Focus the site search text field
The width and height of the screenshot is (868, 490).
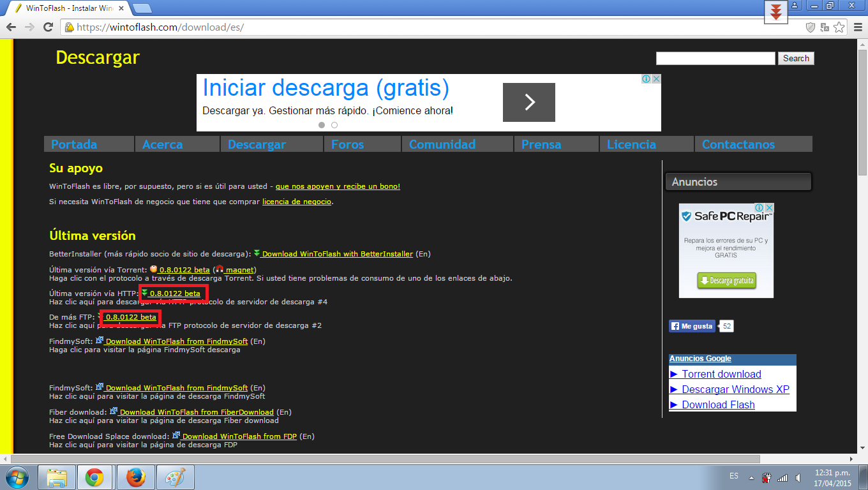pos(715,58)
